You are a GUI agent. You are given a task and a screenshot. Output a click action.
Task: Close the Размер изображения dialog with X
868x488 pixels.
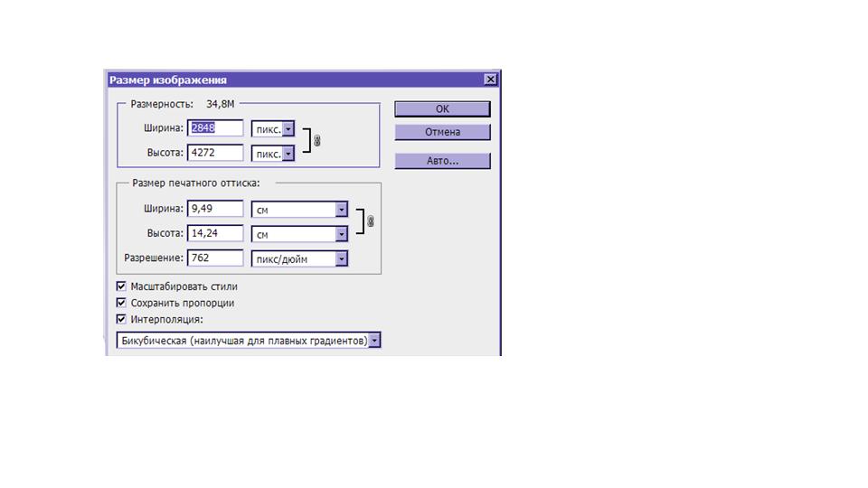490,80
